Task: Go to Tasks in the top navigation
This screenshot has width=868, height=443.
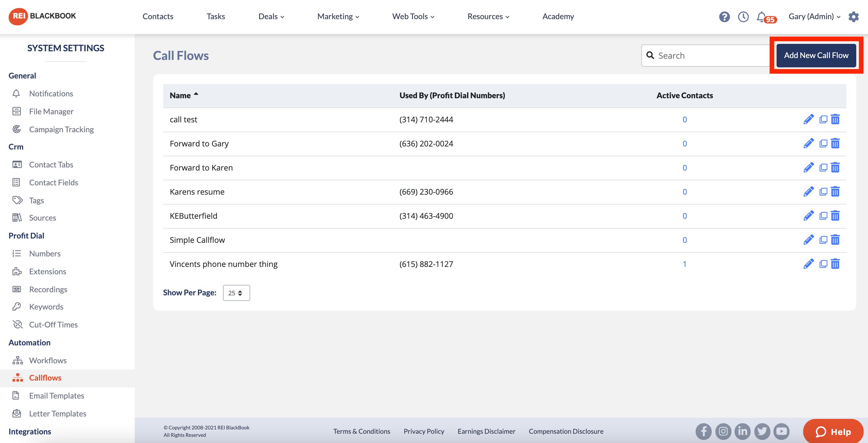Action: pos(216,16)
